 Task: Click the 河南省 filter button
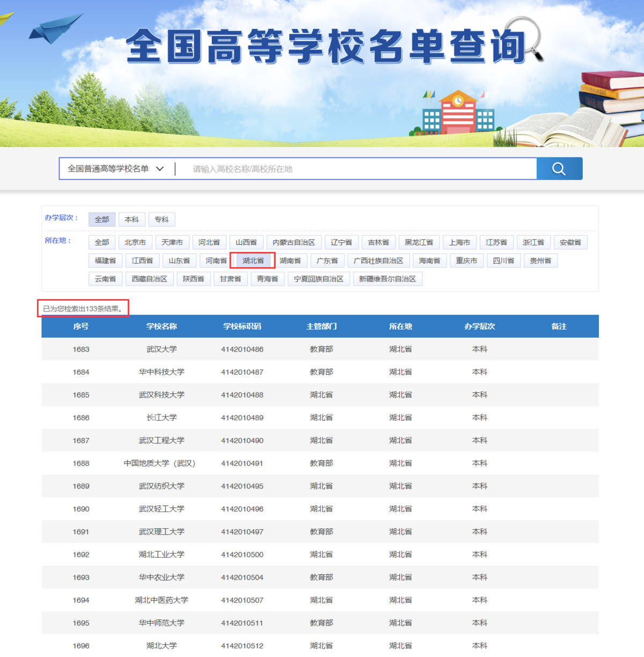[216, 261]
